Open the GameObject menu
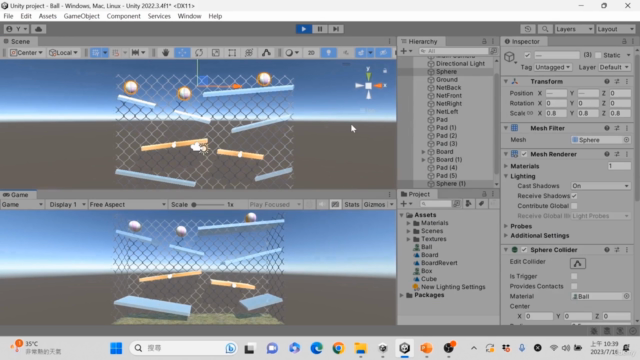This screenshot has width=640, height=360. point(81,16)
